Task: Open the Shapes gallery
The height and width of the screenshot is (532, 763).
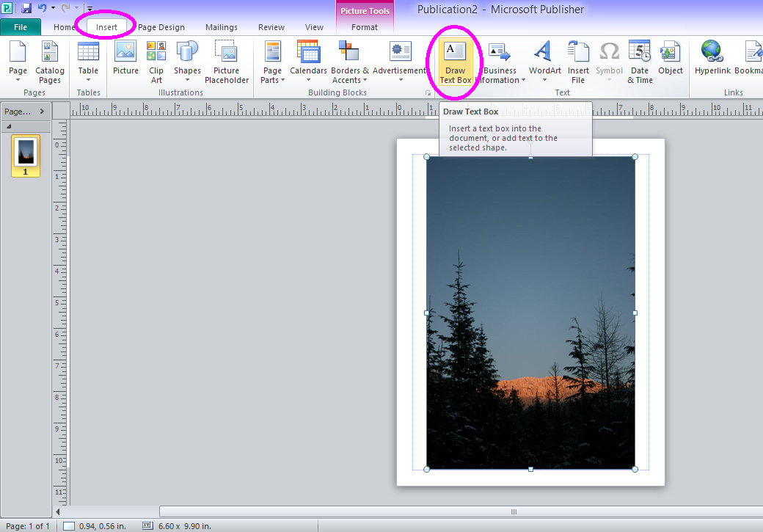Action: 187,62
